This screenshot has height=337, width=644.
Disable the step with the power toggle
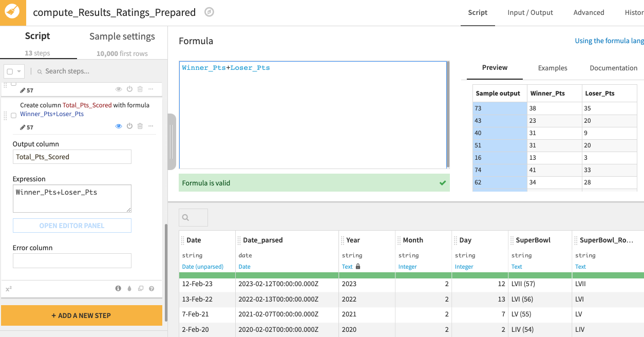[x=129, y=126]
